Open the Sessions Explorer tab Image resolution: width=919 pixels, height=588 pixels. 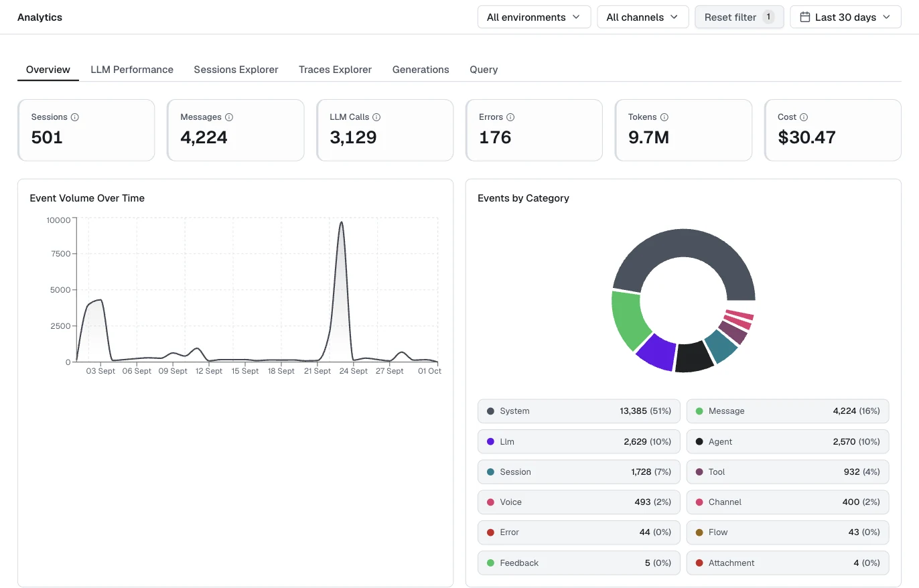(x=236, y=70)
